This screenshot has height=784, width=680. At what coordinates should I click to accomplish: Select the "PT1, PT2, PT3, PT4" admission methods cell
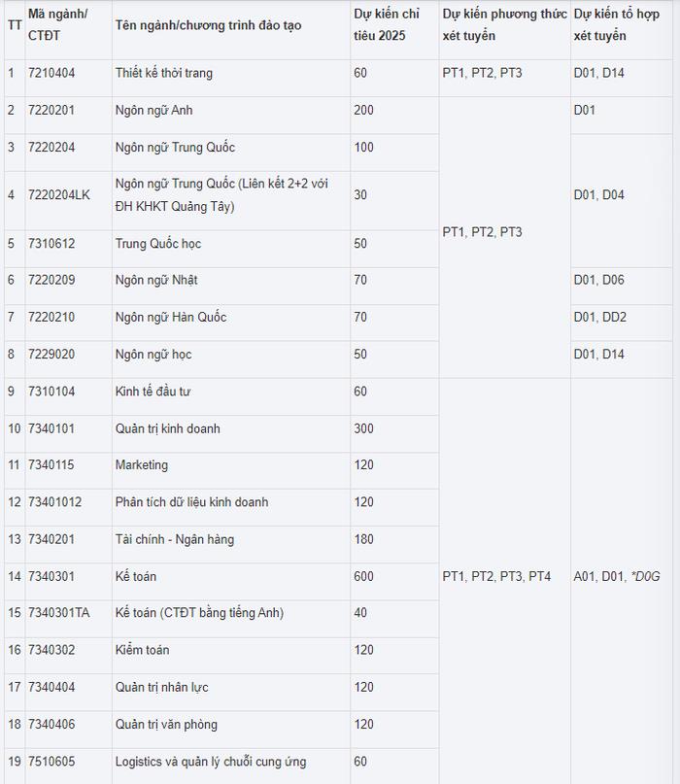[x=496, y=576]
